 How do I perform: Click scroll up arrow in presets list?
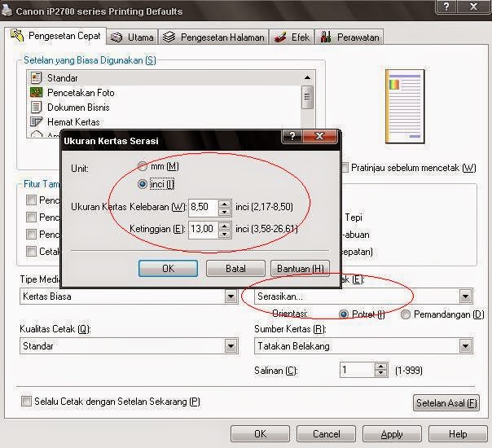(x=307, y=77)
